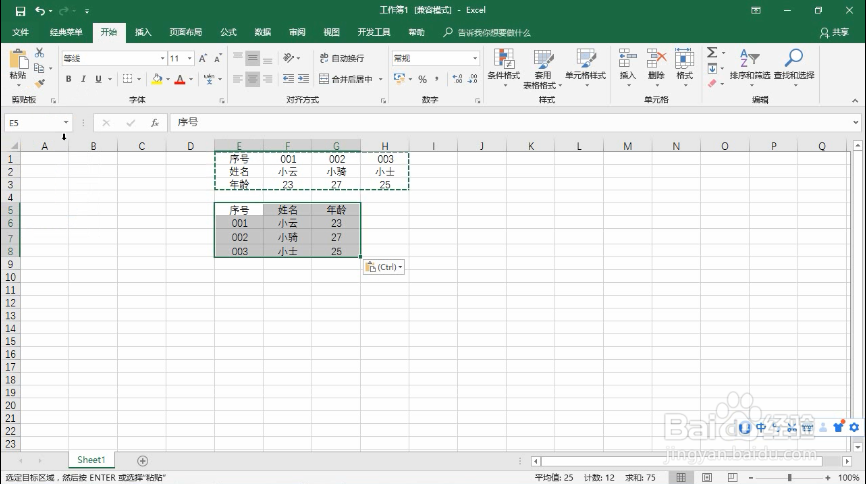The height and width of the screenshot is (484, 866).
Task: Apply percent style icon
Action: [423, 79]
